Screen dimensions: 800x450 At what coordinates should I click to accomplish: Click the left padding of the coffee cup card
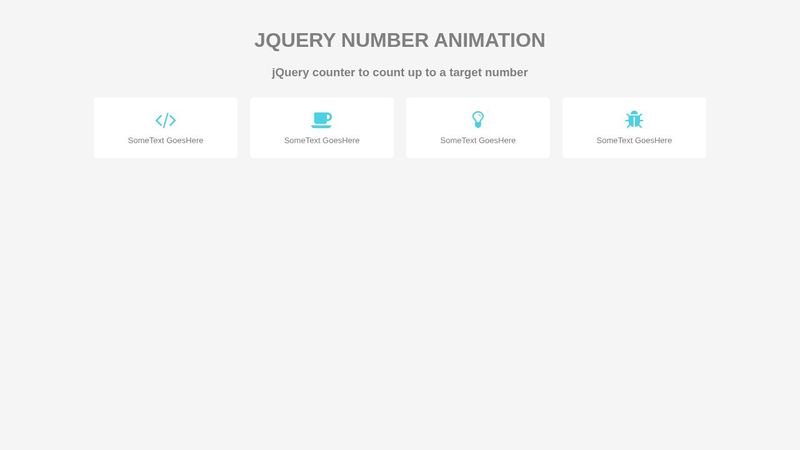[x=261, y=128]
